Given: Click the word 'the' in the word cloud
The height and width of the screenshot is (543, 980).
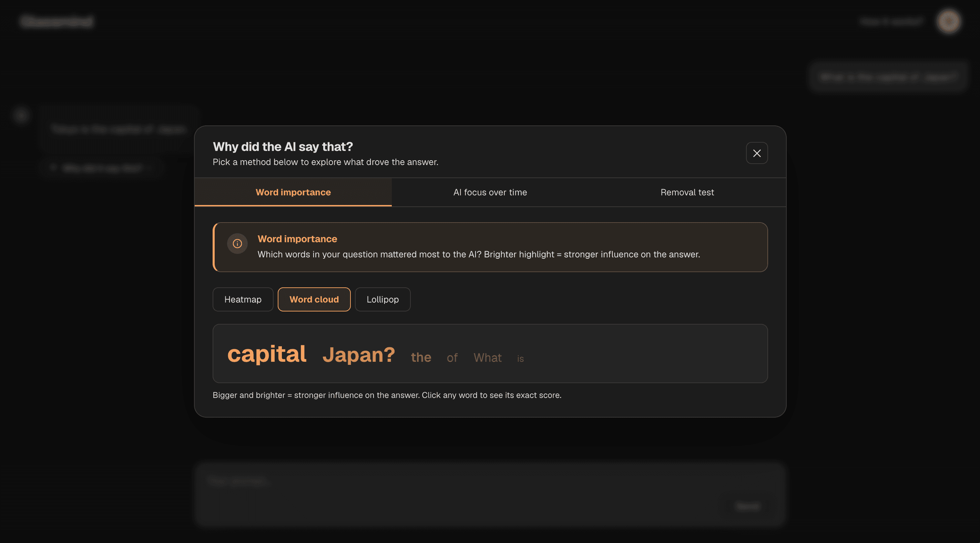Looking at the screenshot, I should pos(421,357).
